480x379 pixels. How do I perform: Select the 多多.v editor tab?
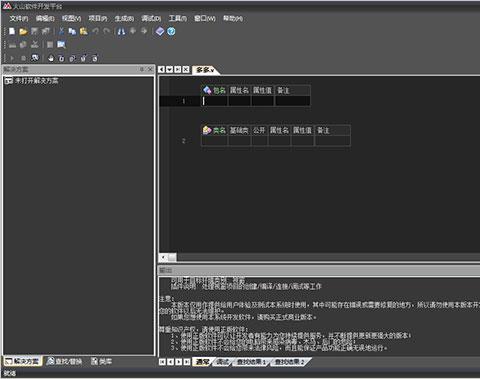[205, 70]
